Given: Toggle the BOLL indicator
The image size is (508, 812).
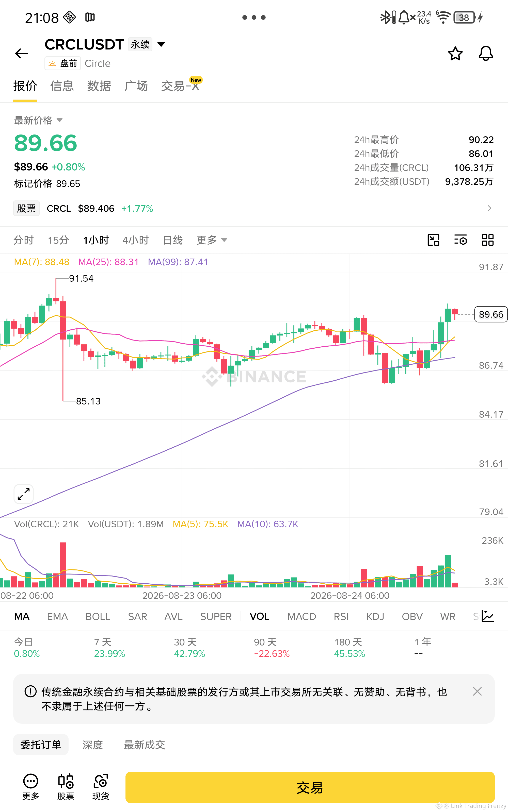Looking at the screenshot, I should pos(98,616).
